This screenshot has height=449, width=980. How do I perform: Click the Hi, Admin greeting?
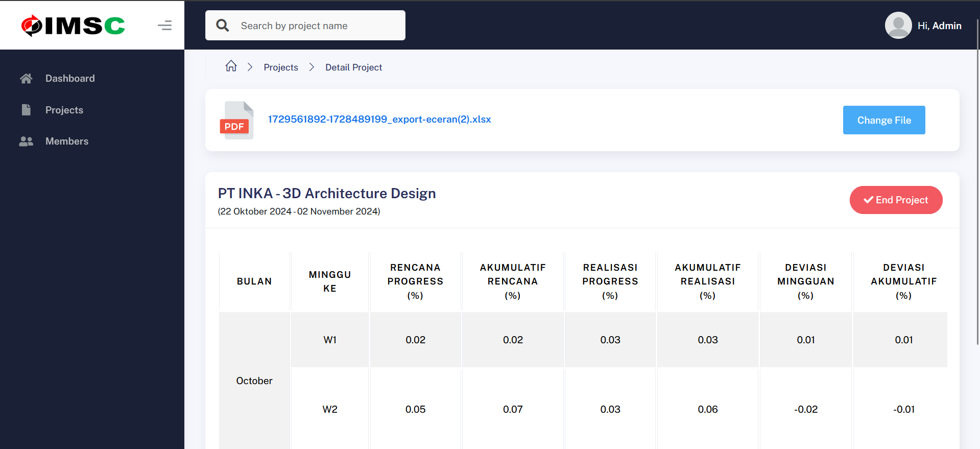point(939,26)
